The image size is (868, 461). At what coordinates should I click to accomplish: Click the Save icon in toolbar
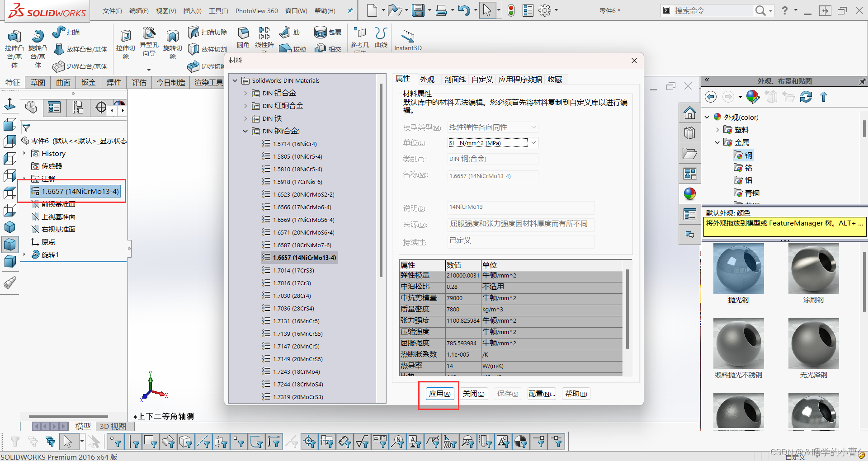tap(418, 10)
